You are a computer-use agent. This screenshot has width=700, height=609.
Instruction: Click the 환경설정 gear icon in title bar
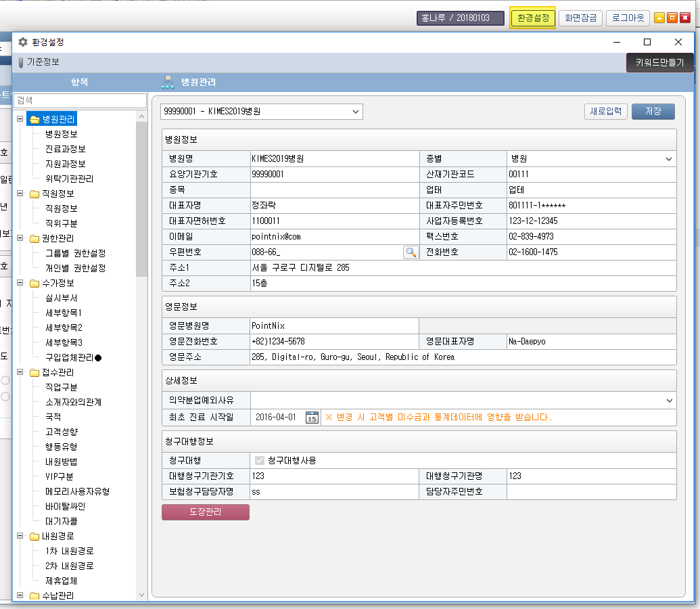(23, 42)
